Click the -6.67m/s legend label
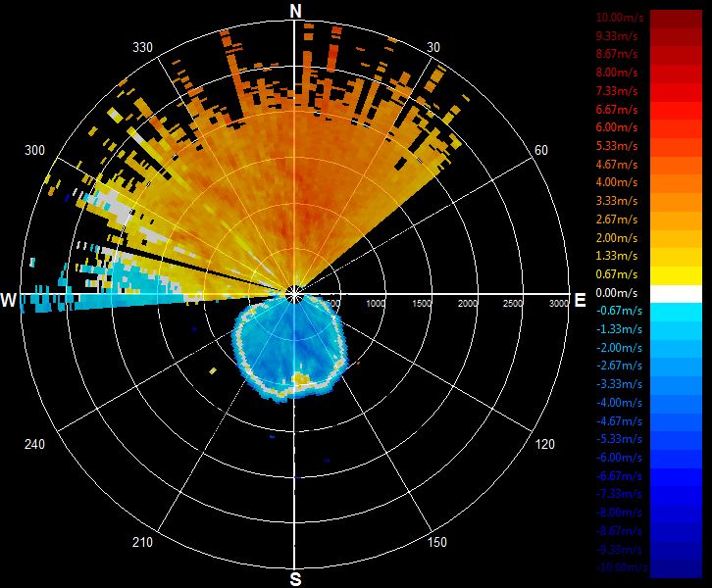Screen dimensions: 712x588 click(x=619, y=476)
